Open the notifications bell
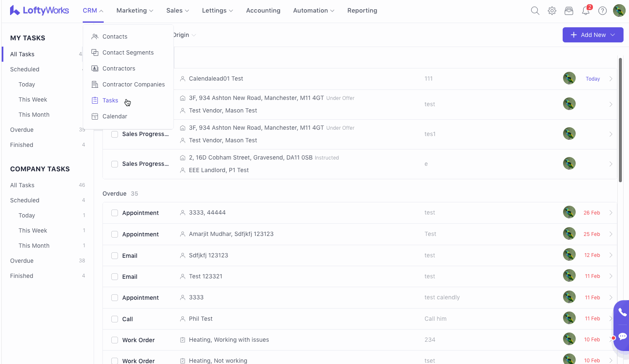The width and height of the screenshot is (629, 364). pyautogui.click(x=586, y=11)
